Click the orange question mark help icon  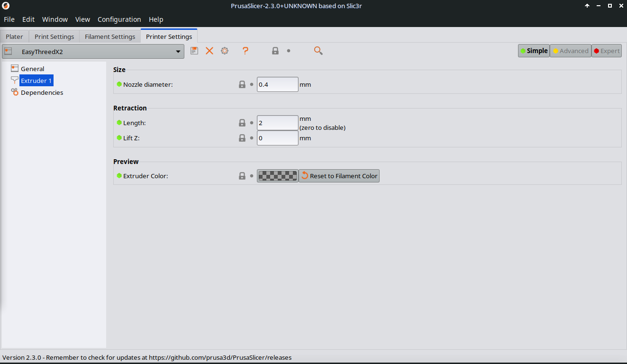point(245,51)
